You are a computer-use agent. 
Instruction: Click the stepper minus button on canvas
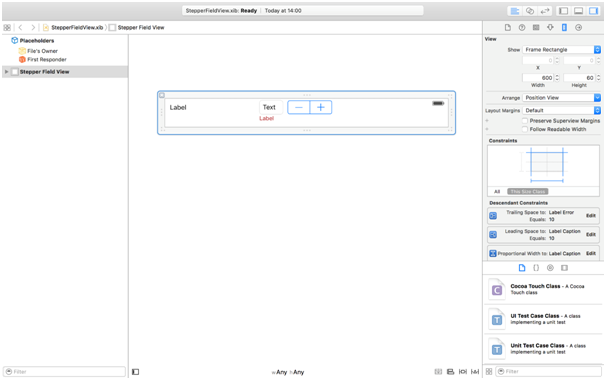pyautogui.click(x=299, y=107)
